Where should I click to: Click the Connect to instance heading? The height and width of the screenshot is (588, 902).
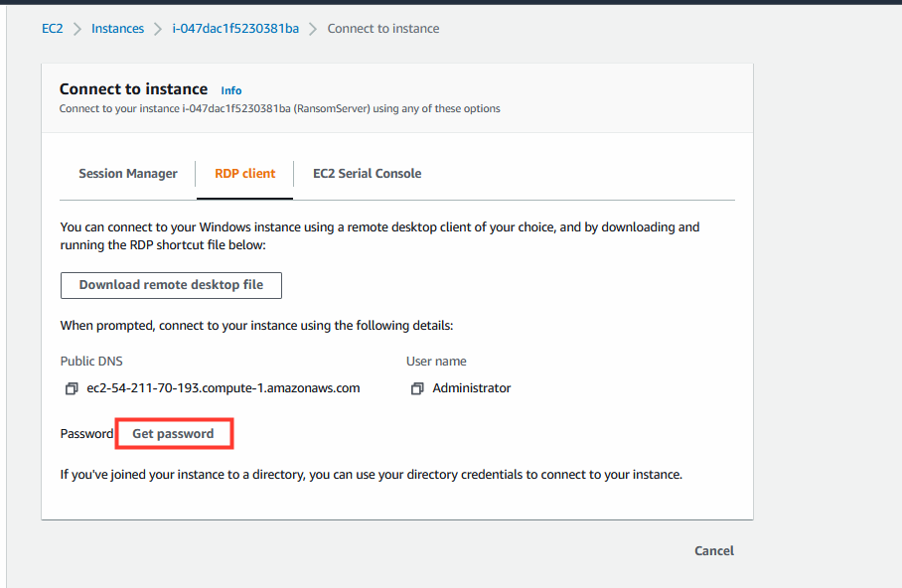point(133,89)
